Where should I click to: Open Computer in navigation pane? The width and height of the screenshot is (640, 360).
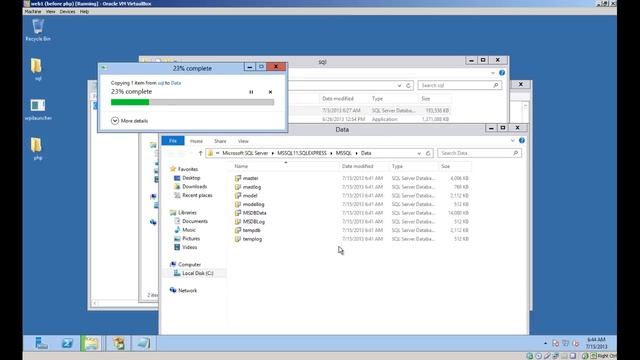click(189, 264)
